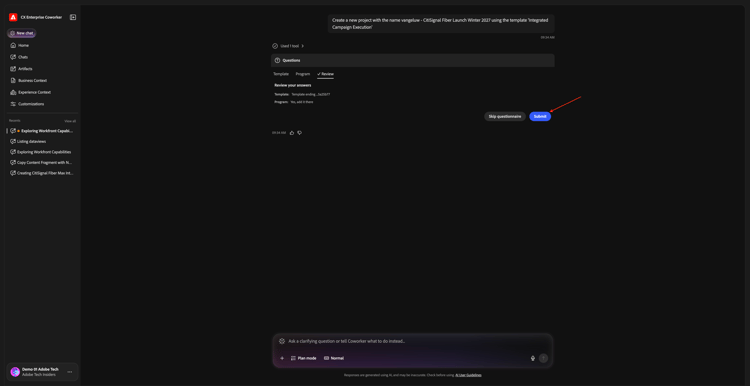
Task: Click the profile avatar icon
Action: pos(15,372)
